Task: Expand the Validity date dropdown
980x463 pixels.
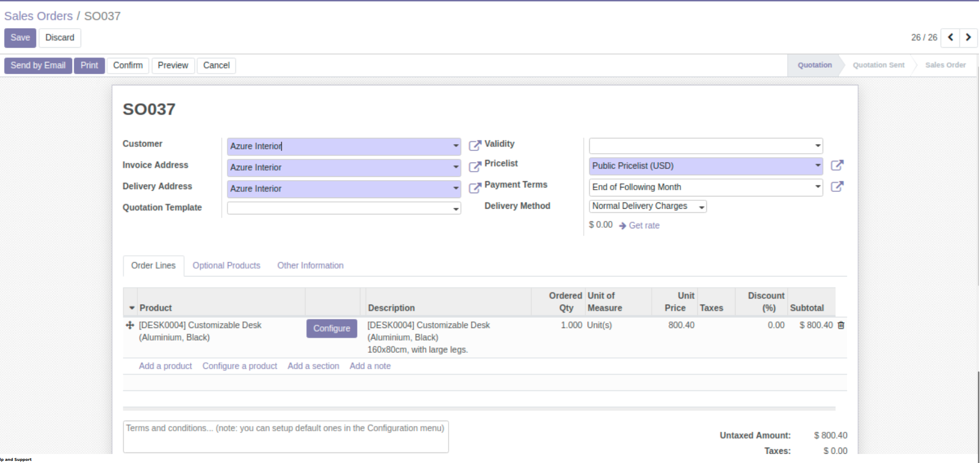Action: pos(817,146)
